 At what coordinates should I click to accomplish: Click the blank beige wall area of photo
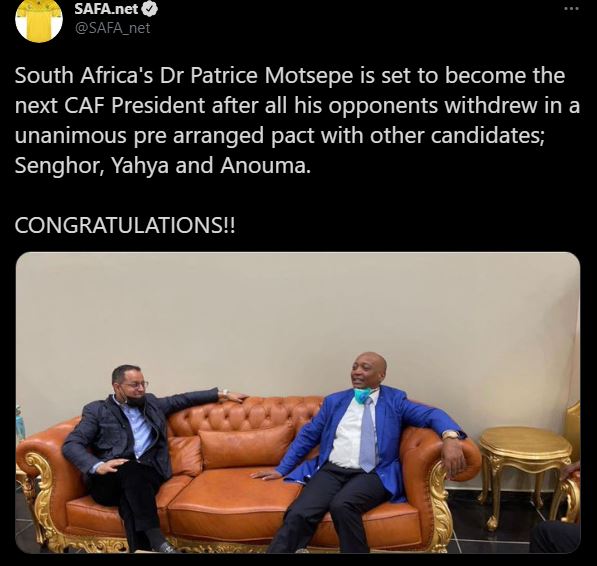point(267,312)
